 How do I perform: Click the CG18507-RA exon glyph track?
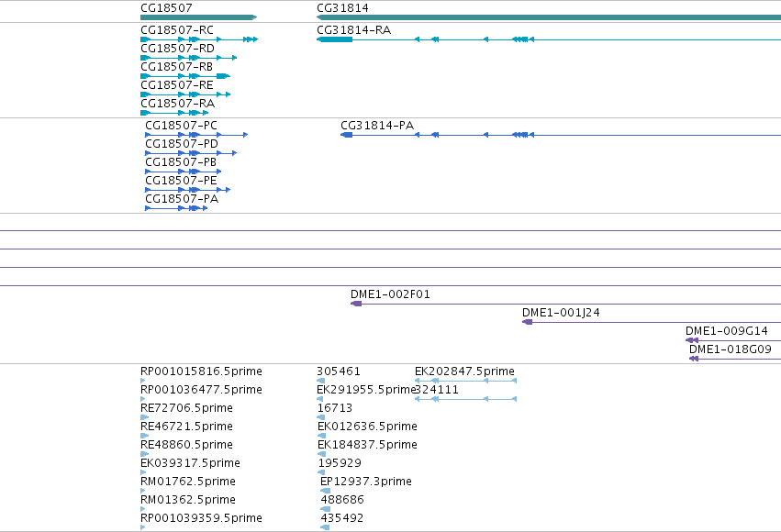point(174,113)
